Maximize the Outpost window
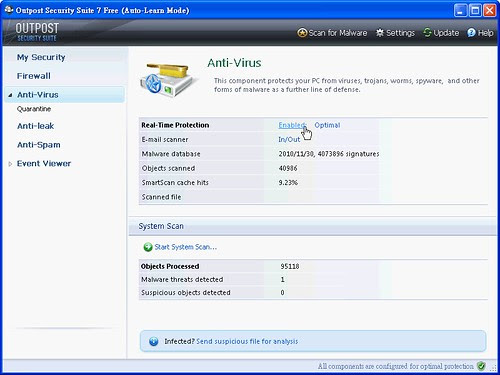500x375 pixels. point(475,10)
